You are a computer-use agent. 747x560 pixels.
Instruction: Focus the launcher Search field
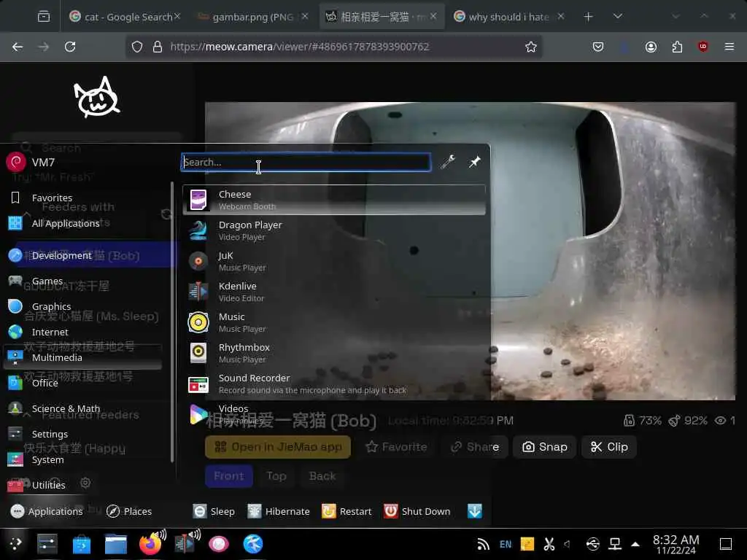tap(306, 162)
